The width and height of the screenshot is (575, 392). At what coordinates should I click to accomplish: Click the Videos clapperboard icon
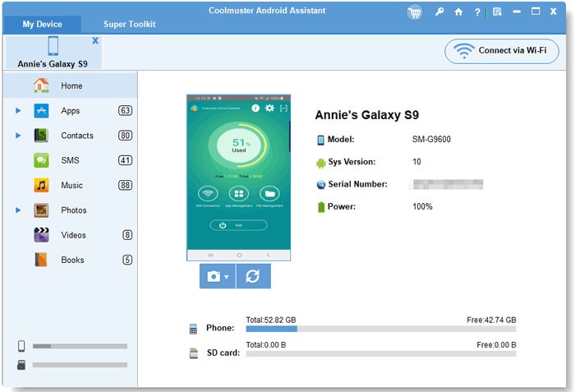point(41,235)
